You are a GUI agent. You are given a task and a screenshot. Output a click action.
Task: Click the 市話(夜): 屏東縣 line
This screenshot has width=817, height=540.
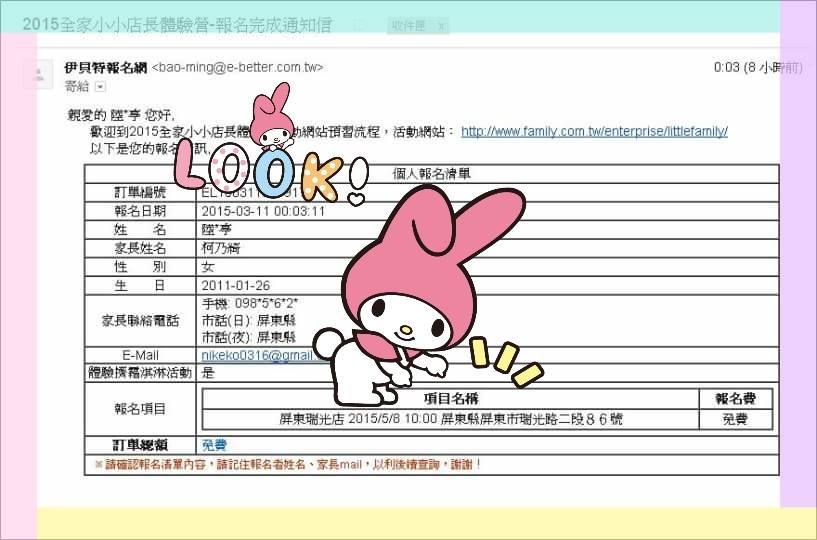pos(249,337)
